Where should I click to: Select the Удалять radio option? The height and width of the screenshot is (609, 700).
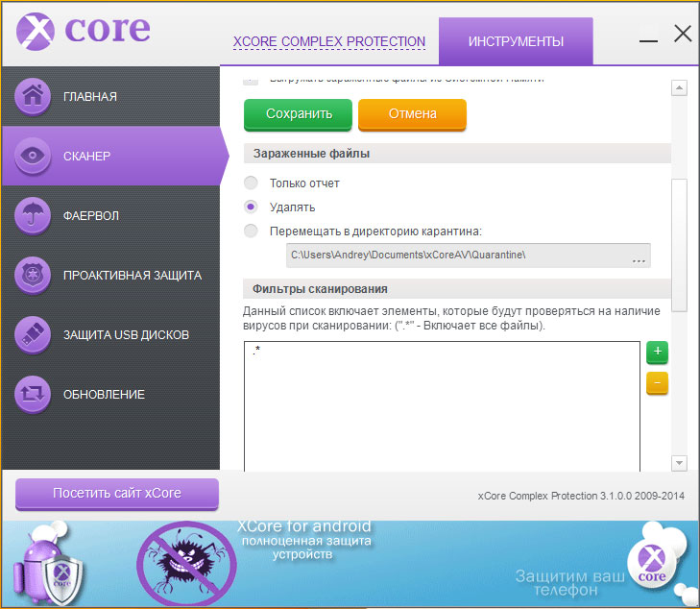click(x=251, y=207)
